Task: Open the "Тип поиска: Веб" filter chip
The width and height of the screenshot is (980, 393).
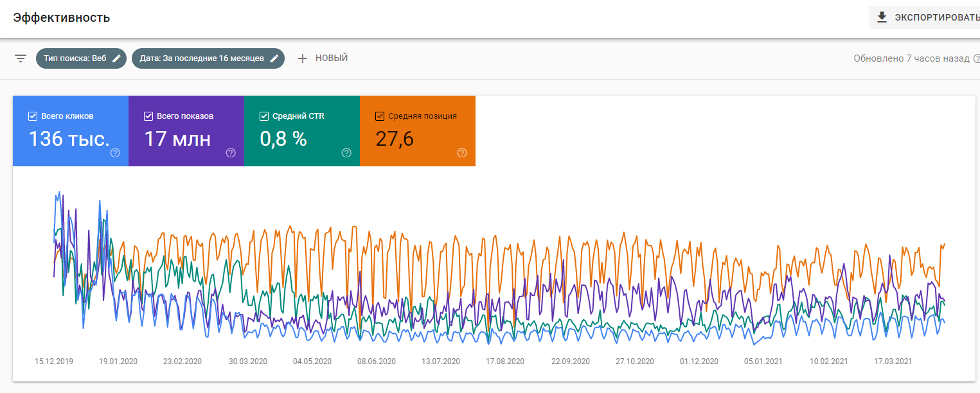Action: pyautogui.click(x=75, y=58)
